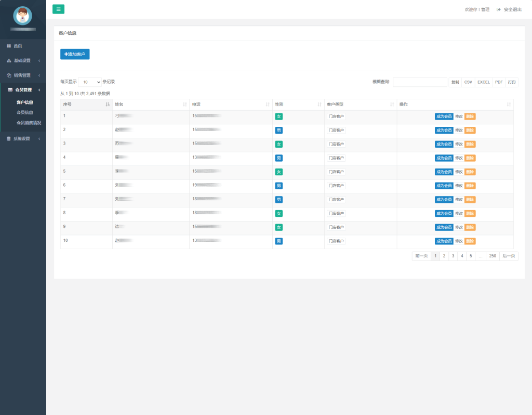The height and width of the screenshot is (415, 532).
Task: Click 成为会员 for row 1
Action: coord(444,116)
